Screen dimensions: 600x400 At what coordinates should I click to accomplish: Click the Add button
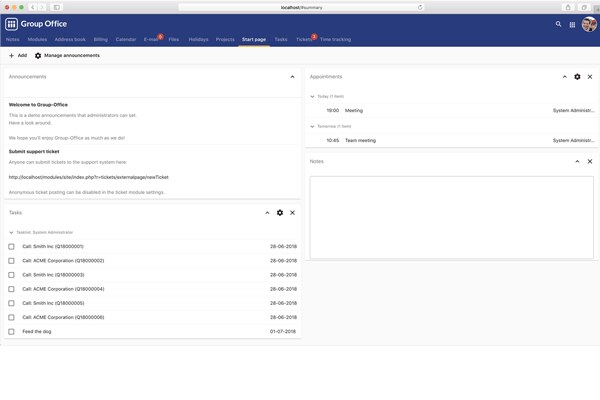pos(18,56)
